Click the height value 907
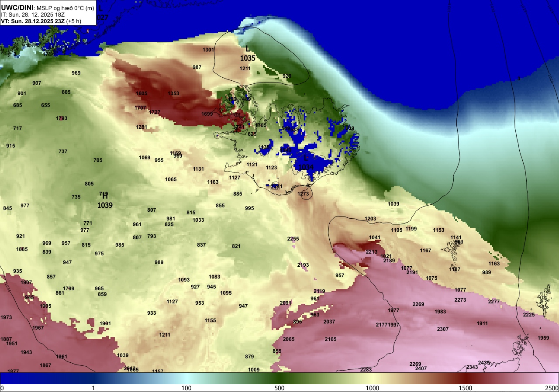The height and width of the screenshot is (392, 559). (37, 83)
